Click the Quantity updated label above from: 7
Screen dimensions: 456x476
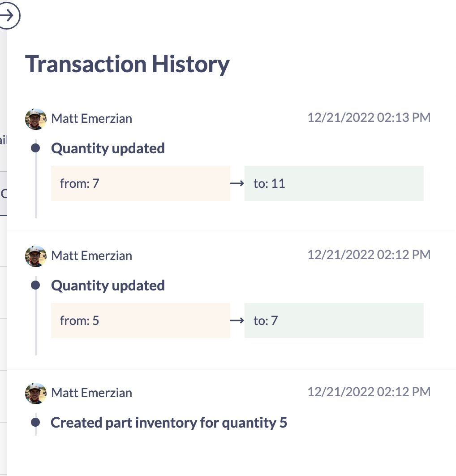click(x=108, y=148)
